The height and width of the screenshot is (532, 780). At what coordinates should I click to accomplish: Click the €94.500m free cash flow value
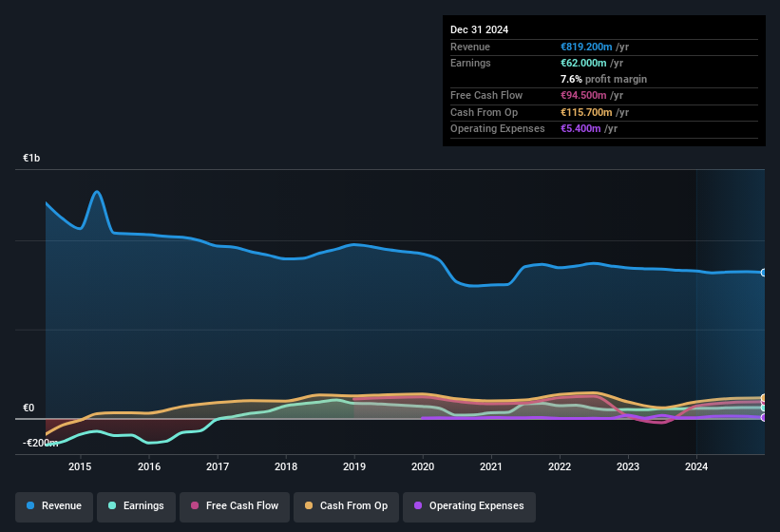[583, 95]
